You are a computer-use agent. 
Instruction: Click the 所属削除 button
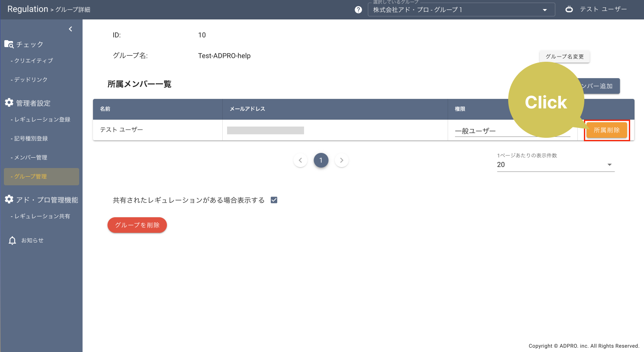(606, 130)
